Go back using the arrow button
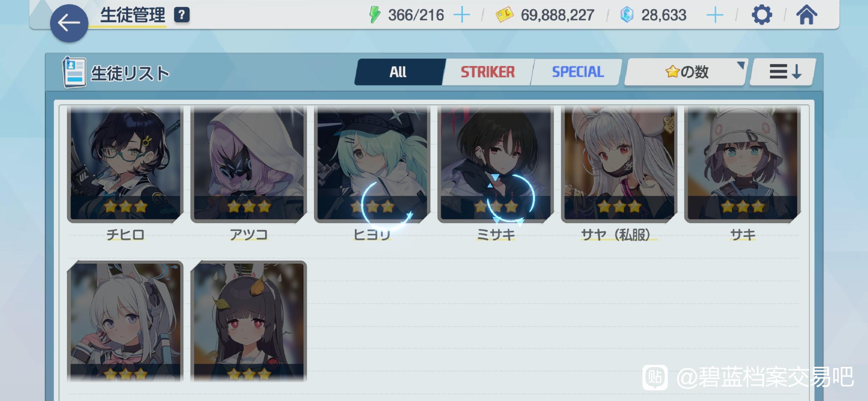 coord(69,23)
